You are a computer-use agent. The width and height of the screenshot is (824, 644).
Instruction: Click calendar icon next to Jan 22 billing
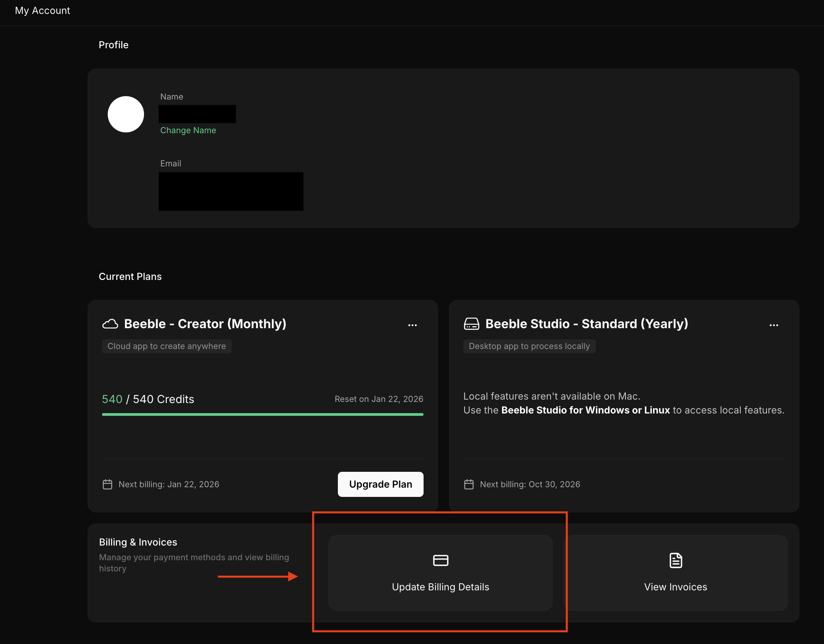point(107,484)
